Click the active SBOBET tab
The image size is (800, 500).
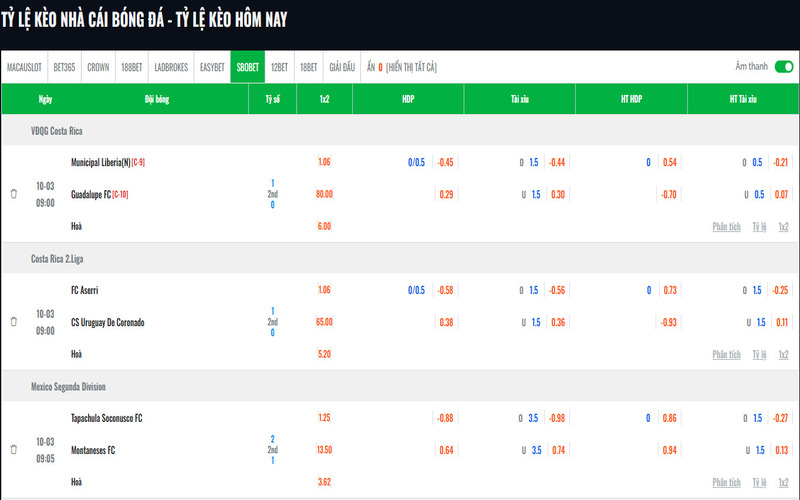click(247, 67)
